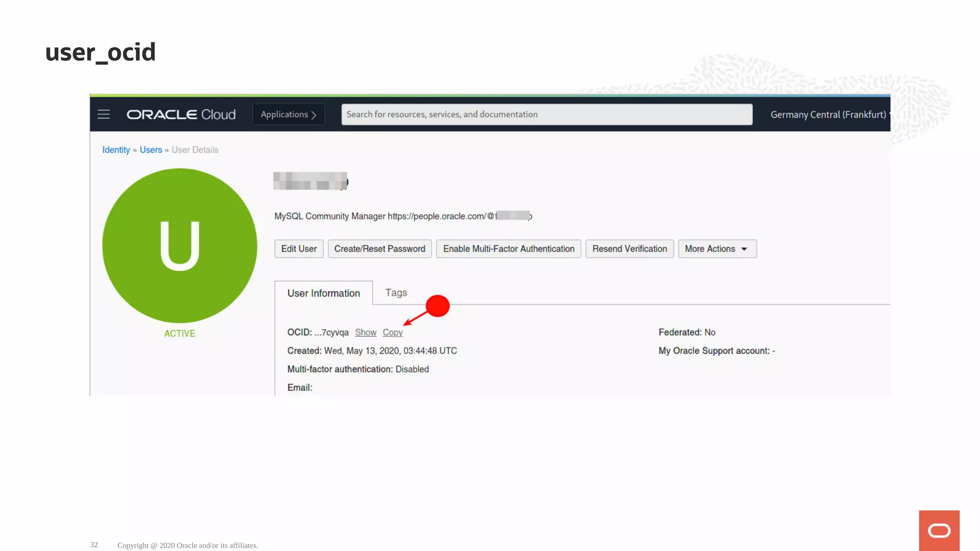Click Copy next to the OCID
This screenshot has height=551, width=980.
pos(392,332)
